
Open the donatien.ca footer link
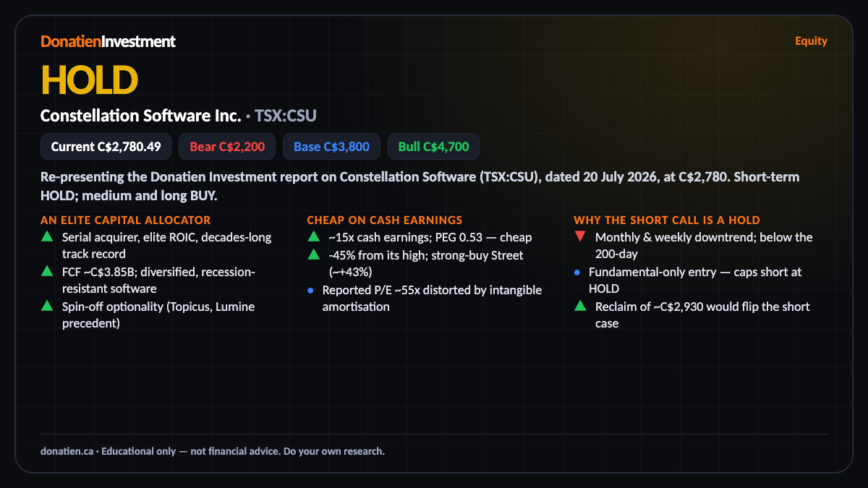point(67,451)
